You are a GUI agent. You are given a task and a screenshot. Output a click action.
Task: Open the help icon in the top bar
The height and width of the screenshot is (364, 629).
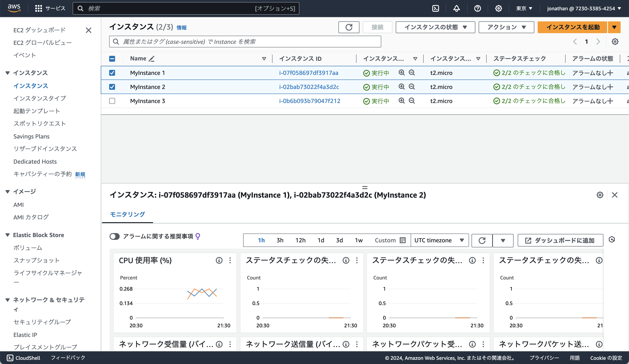[x=477, y=8]
